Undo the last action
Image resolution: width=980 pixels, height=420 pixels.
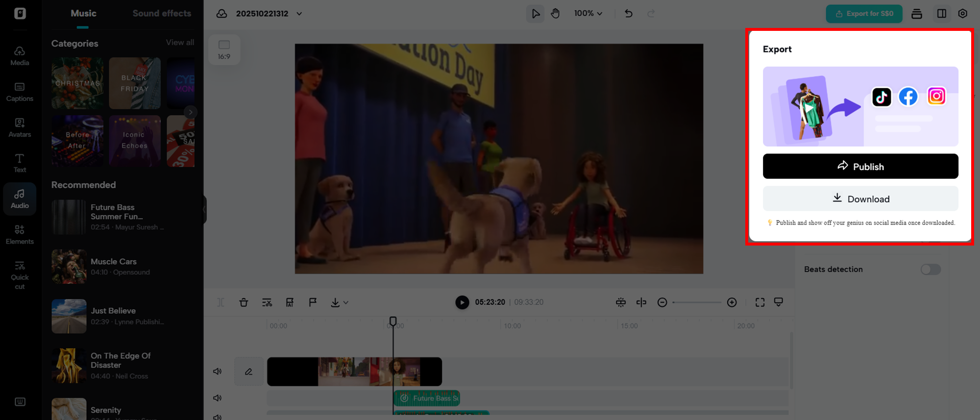629,14
